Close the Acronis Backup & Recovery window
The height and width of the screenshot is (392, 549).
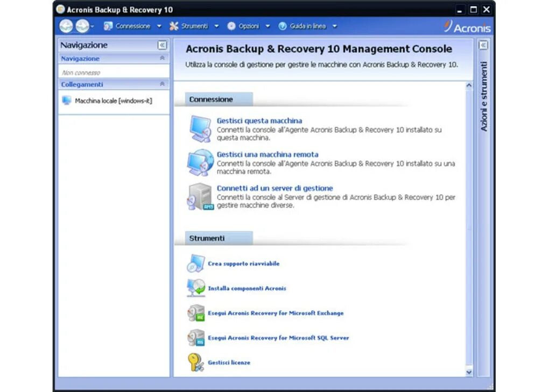click(x=487, y=10)
